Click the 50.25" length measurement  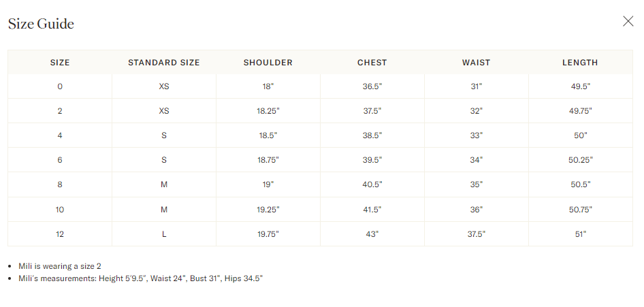tap(580, 160)
